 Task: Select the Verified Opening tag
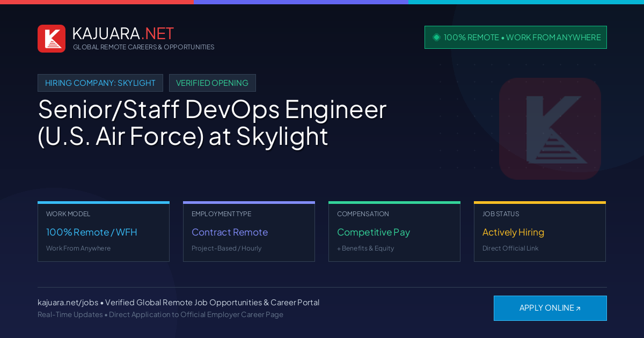(x=213, y=83)
